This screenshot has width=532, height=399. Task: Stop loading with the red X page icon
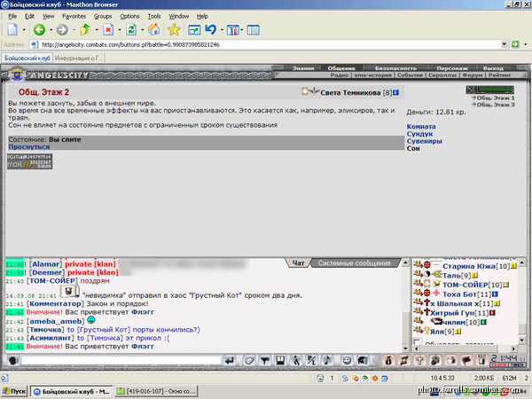tap(108, 30)
